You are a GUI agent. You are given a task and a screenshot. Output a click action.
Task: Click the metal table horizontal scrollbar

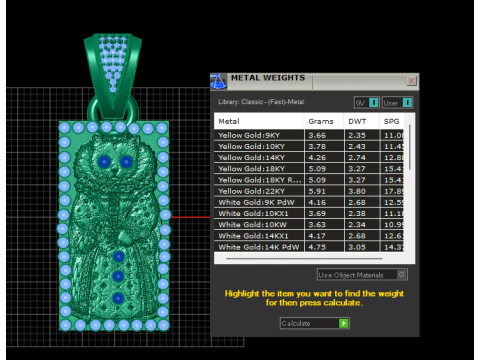click(x=304, y=258)
